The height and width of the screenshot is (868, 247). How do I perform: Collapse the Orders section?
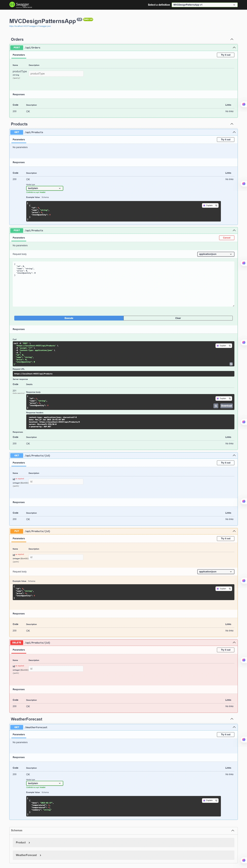232,39
